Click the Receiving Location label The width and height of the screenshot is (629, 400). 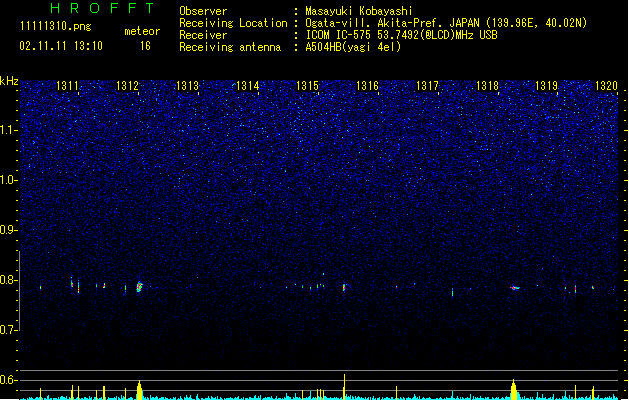click(x=233, y=23)
